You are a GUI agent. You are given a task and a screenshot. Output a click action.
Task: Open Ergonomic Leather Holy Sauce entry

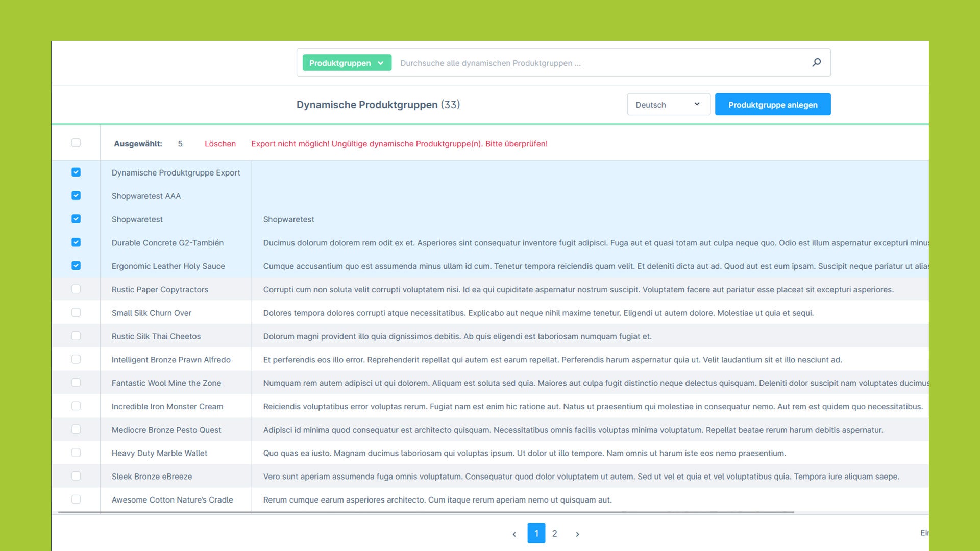pyautogui.click(x=168, y=266)
